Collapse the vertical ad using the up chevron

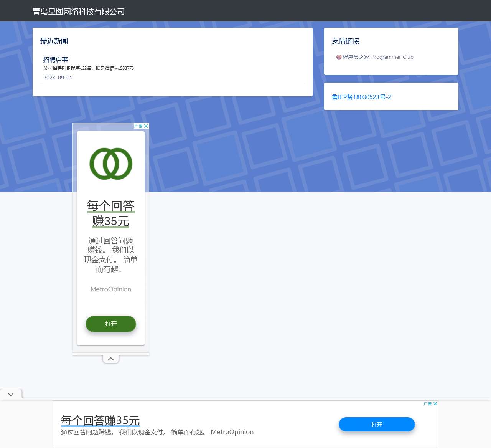tap(110, 359)
